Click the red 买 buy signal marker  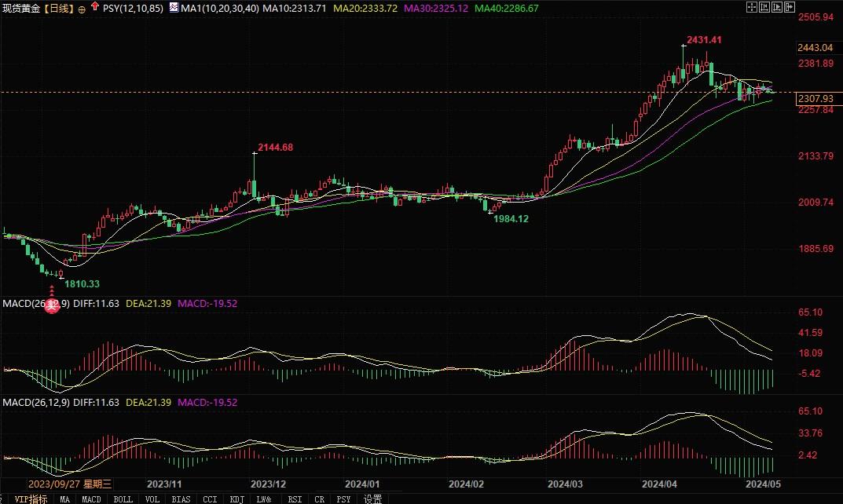point(52,307)
